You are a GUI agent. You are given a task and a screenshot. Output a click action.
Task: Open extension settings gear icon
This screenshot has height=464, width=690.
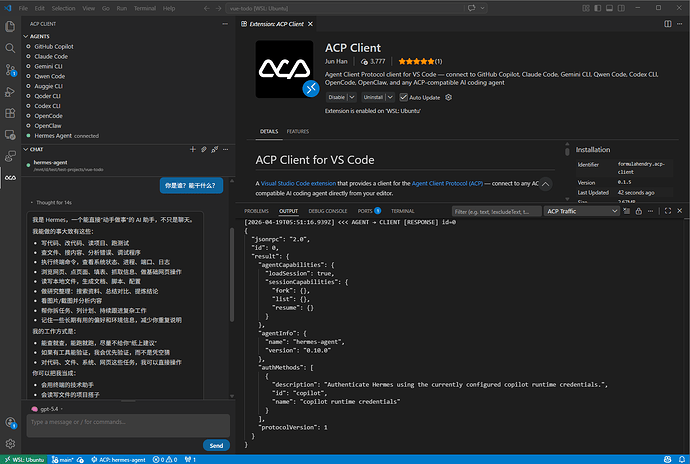click(x=448, y=97)
